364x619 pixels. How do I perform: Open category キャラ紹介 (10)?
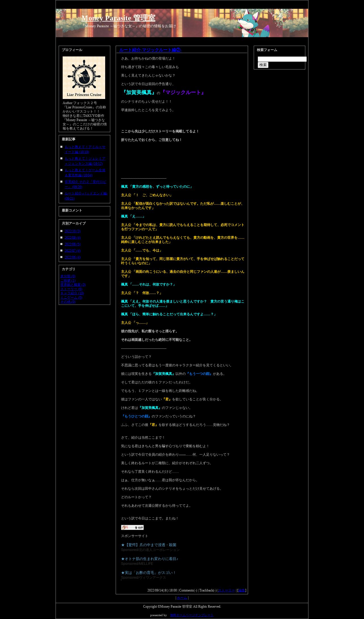(x=72, y=293)
